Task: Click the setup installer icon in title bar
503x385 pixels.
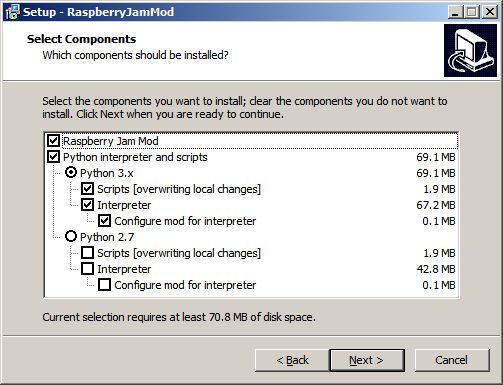Action: 12,12
